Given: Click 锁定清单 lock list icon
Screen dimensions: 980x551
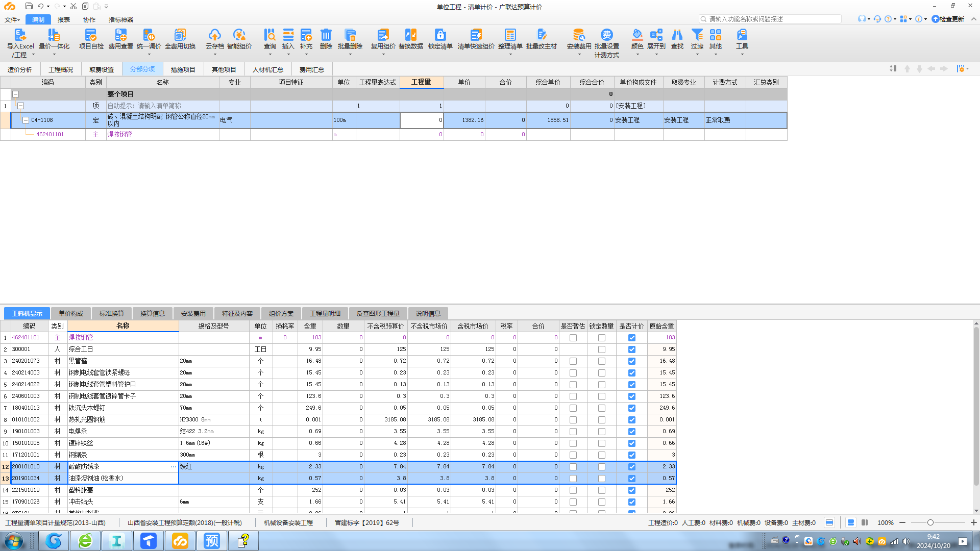Looking at the screenshot, I should pyautogui.click(x=440, y=35).
